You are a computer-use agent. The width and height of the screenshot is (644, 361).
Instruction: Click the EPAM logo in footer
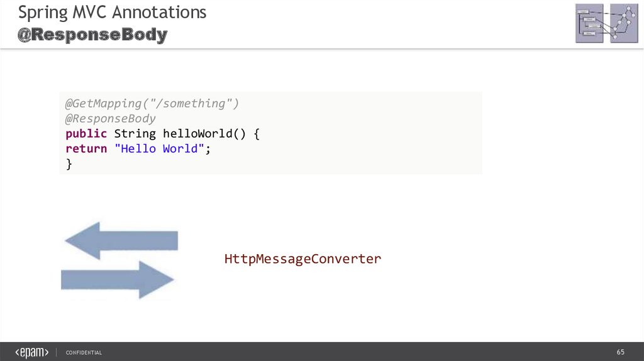click(32, 352)
